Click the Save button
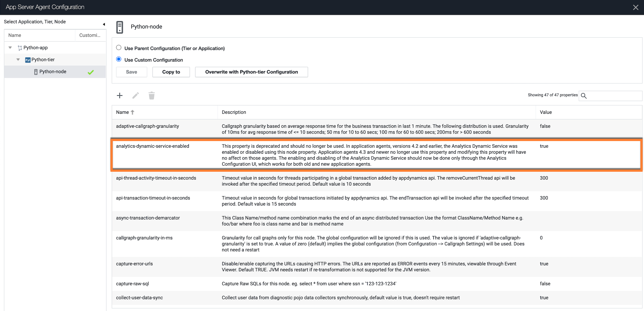Screen dimensions: 644x311 pyautogui.click(x=132, y=72)
